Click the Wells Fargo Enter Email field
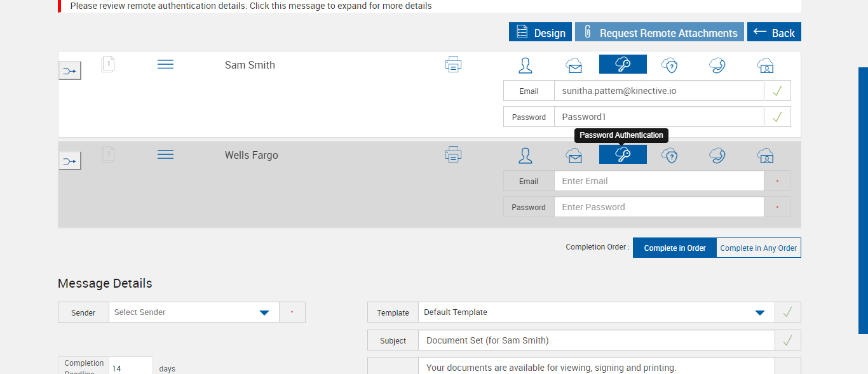Image resolution: width=868 pixels, height=374 pixels. click(x=658, y=181)
